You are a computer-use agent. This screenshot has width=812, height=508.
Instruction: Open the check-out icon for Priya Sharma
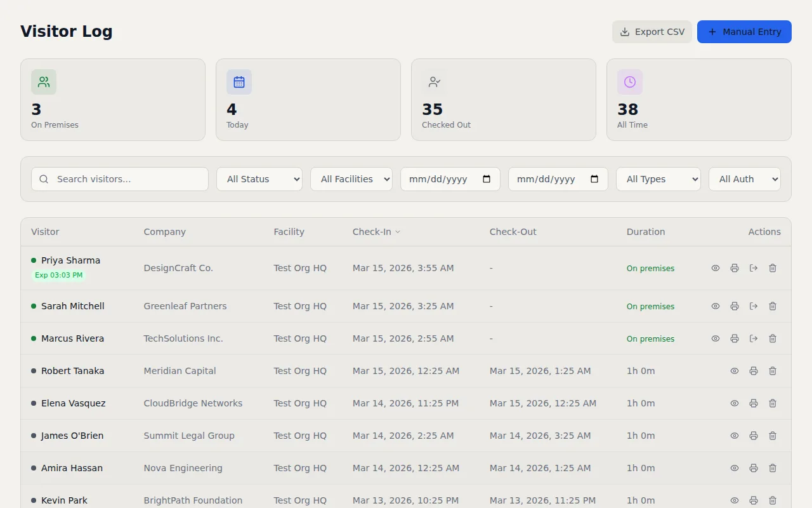point(754,267)
